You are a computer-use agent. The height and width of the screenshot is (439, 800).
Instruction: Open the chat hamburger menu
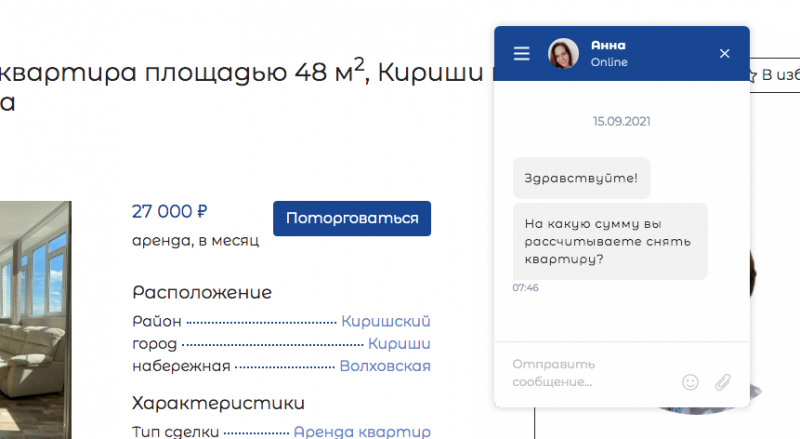click(x=521, y=54)
